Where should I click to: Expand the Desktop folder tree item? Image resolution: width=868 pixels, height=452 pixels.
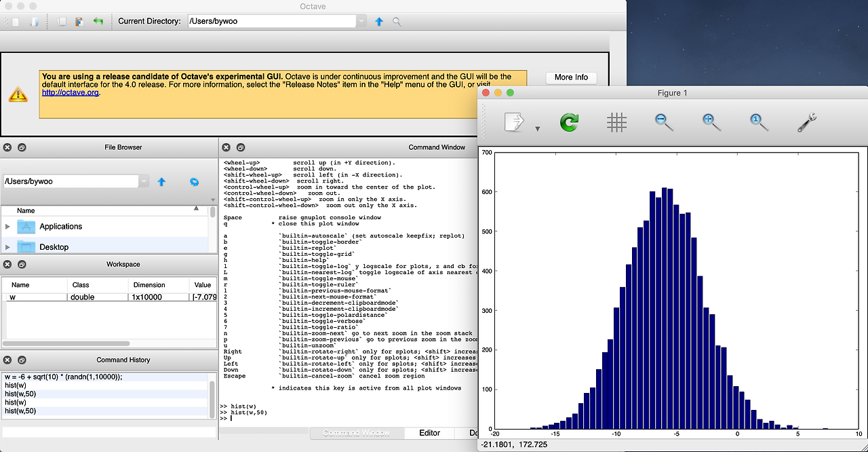click(x=8, y=247)
